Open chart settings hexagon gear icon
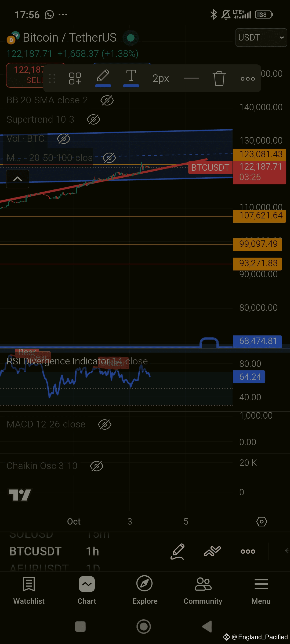290x644 pixels. [x=262, y=522]
